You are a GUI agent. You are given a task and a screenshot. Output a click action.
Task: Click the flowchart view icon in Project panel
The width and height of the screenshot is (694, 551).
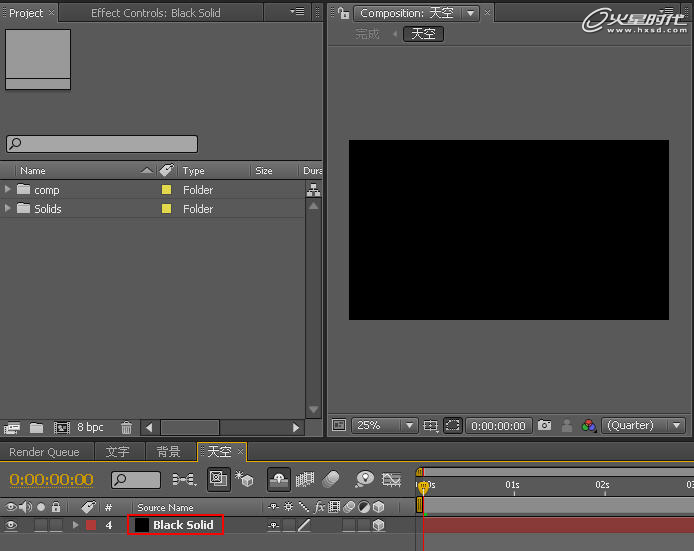313,190
